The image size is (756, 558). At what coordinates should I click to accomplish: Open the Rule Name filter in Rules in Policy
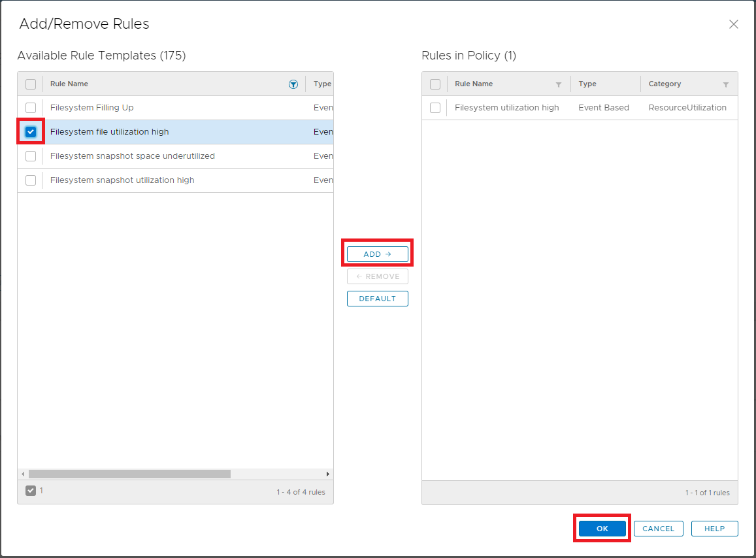tap(559, 84)
